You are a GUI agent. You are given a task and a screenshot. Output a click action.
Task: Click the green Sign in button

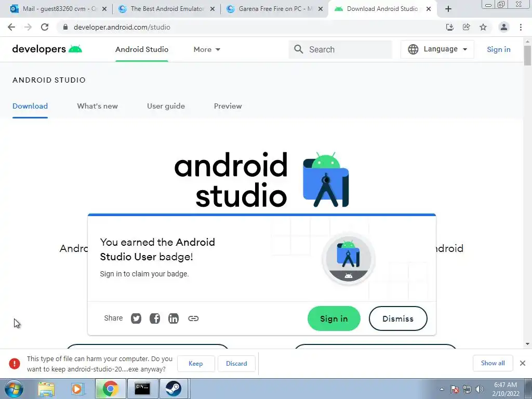click(x=334, y=318)
